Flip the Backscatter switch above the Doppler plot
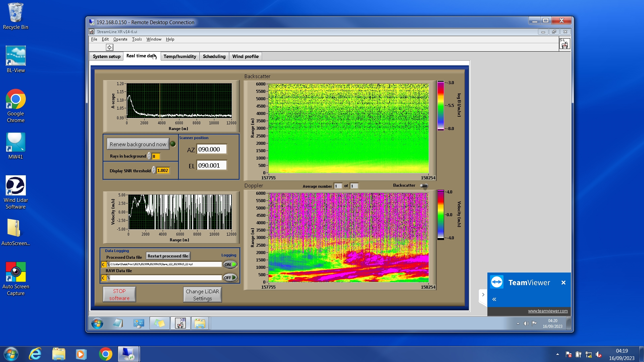 424,186
